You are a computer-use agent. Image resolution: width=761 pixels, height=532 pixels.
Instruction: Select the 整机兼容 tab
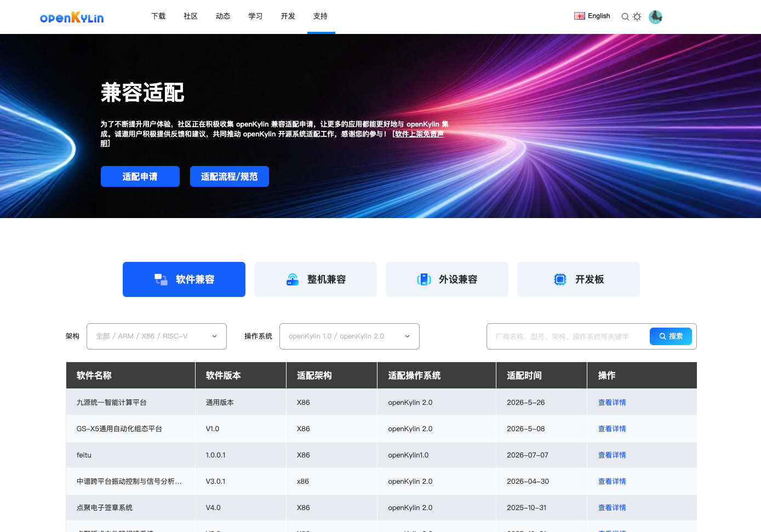click(316, 279)
